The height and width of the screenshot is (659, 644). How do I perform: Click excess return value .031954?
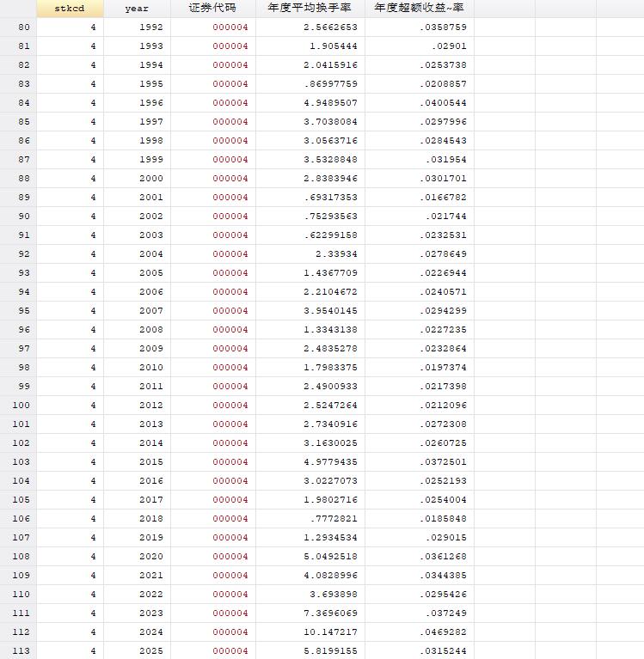(420, 160)
